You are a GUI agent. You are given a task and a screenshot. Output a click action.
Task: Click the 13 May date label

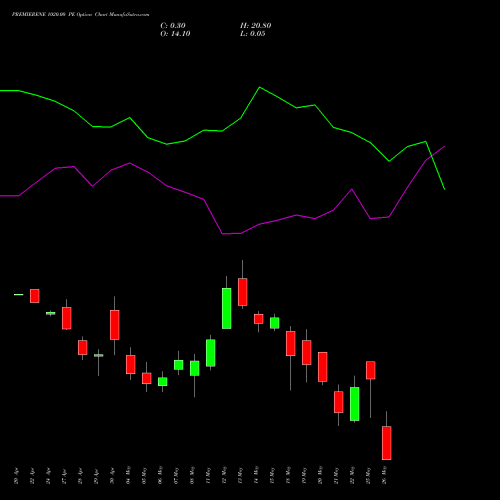click(x=241, y=476)
